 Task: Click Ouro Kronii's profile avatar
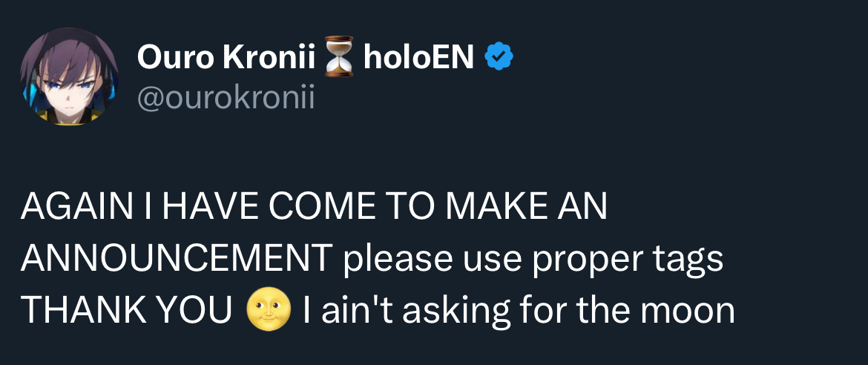(68, 76)
